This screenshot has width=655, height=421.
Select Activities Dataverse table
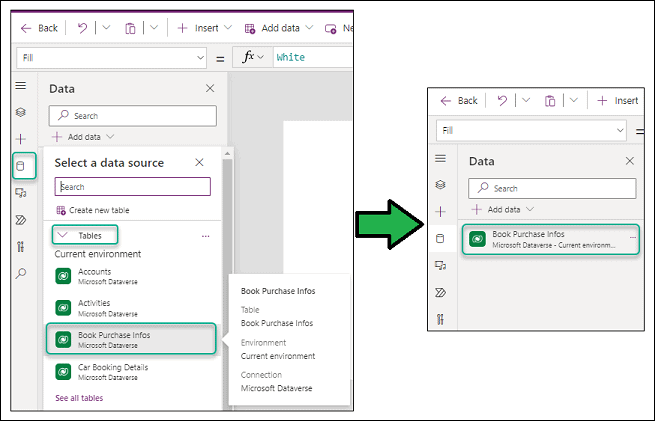[132, 308]
